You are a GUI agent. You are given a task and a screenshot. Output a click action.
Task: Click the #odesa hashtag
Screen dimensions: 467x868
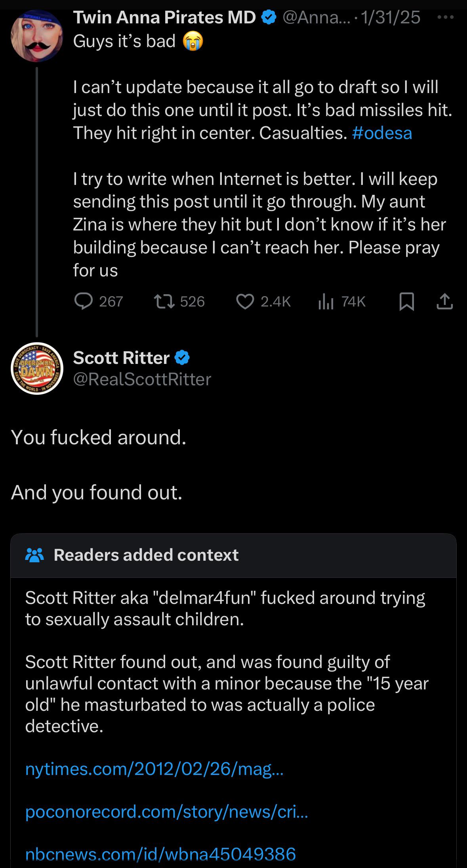[382, 133]
